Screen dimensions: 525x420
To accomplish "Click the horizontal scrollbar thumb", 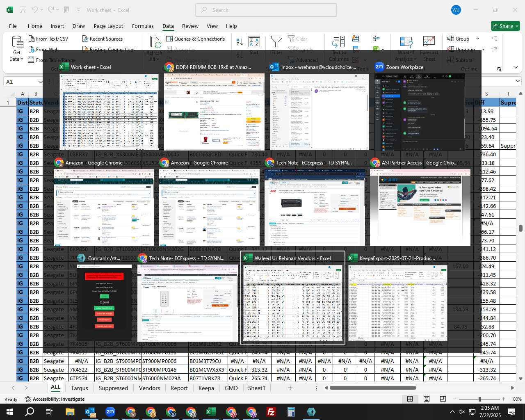I will 373,388.
